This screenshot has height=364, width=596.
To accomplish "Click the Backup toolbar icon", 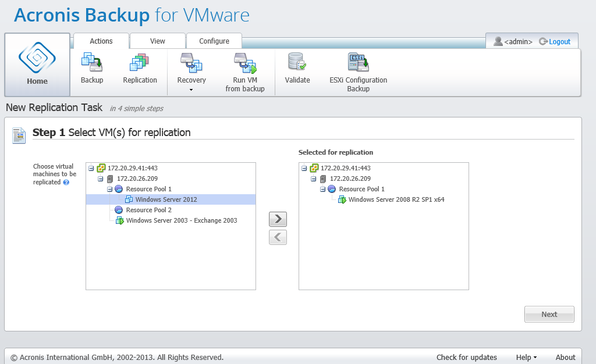I will (x=92, y=63).
